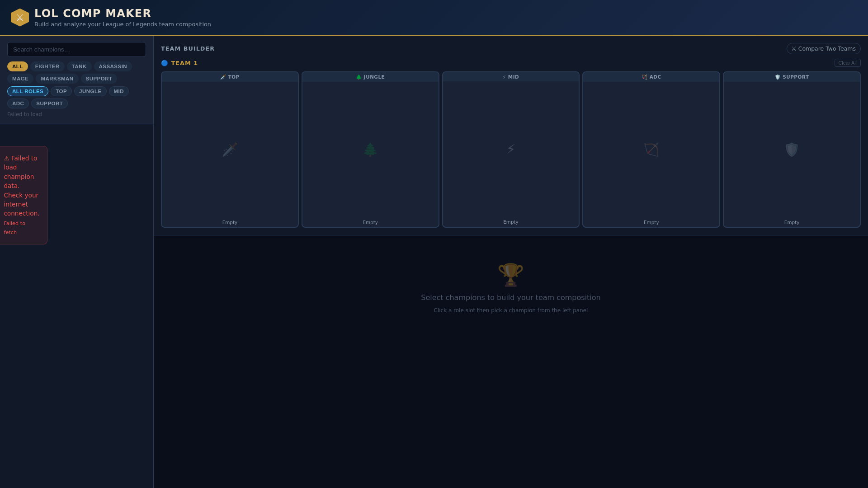Click the red failed-to-load champion data alert
This screenshot has width=868, height=488.
point(23,195)
